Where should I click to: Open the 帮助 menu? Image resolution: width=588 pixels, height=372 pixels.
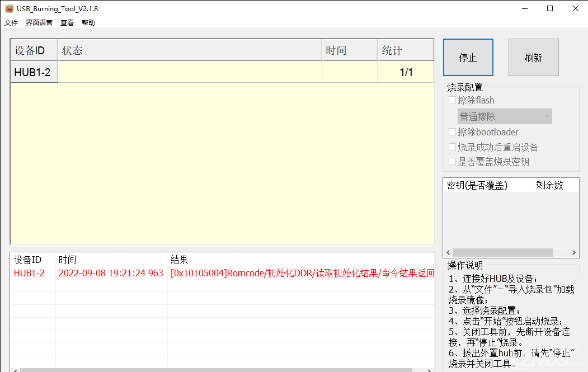[x=88, y=23]
